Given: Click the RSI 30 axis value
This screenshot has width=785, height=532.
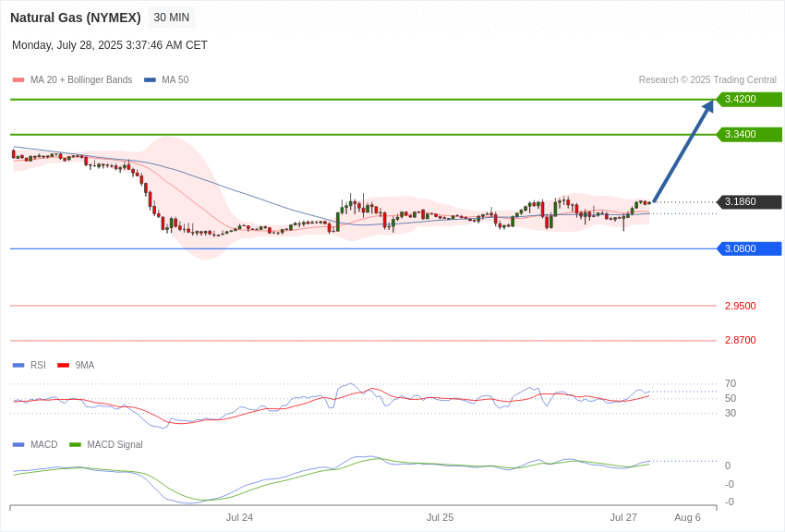Looking at the screenshot, I should (731, 413).
